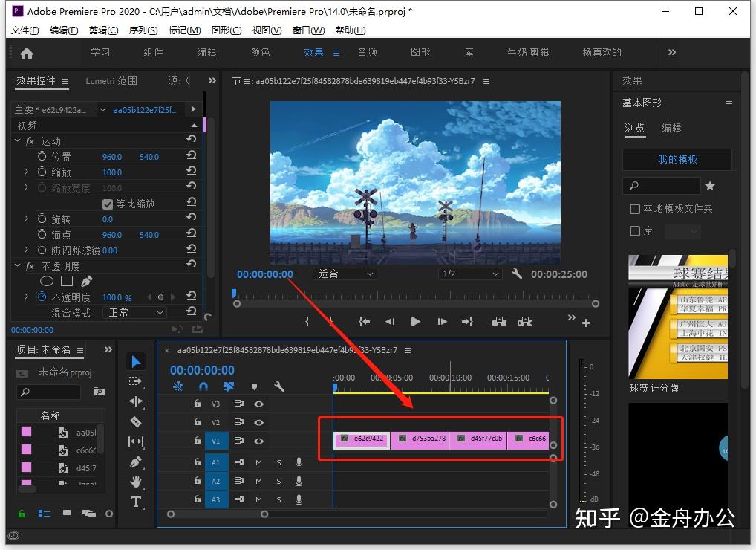The height and width of the screenshot is (550, 756).
Task: Select the Track Select Forward tool
Action: [136, 381]
